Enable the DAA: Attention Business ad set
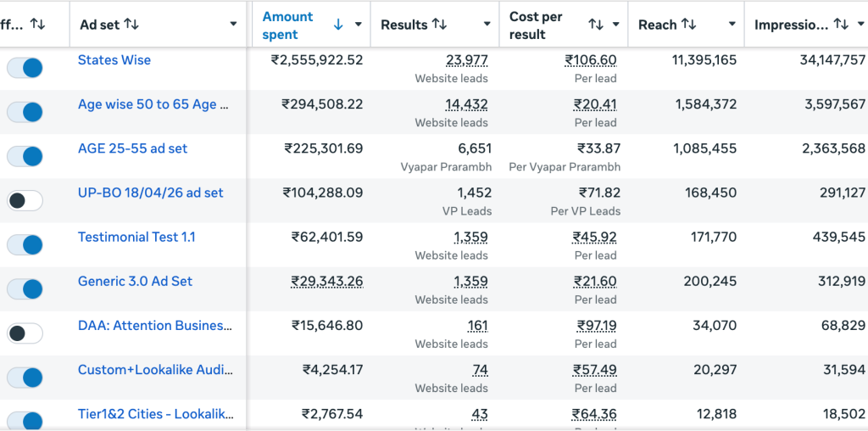Screen dimensions: 868x431 pos(25,333)
